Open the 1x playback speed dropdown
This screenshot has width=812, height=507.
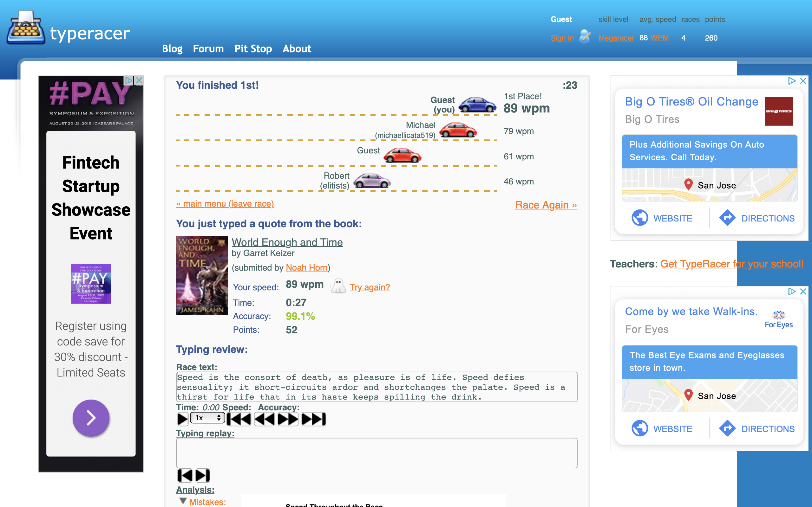pyautogui.click(x=207, y=418)
